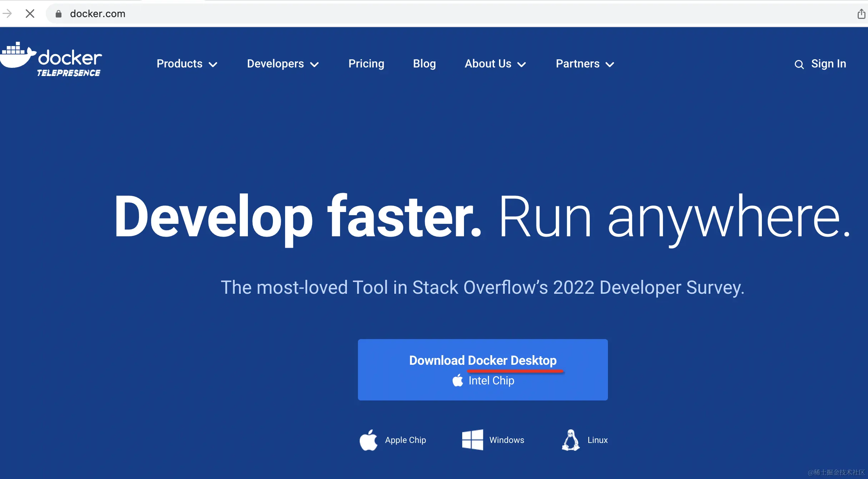Select the Linux download link
868x479 pixels.
597,440
